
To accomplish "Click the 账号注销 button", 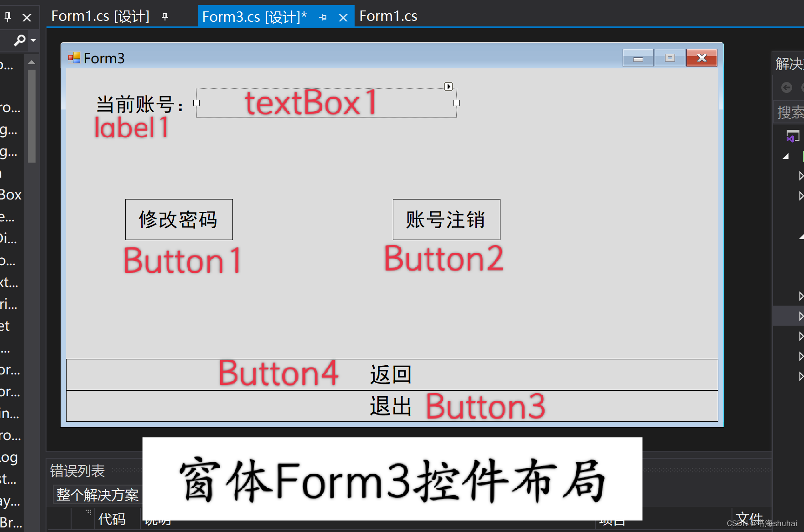I will coord(446,220).
